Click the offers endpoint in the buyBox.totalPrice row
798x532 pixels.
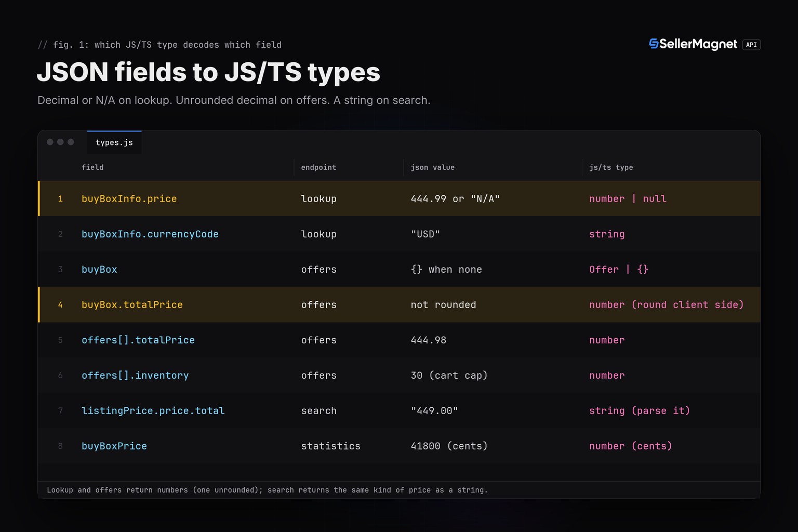319,305
